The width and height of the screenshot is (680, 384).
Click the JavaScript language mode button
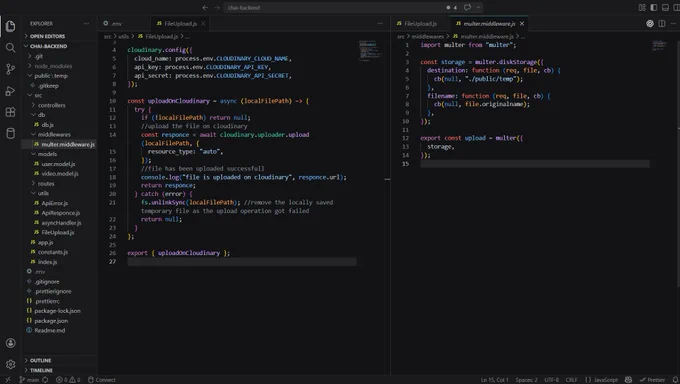coord(602,380)
